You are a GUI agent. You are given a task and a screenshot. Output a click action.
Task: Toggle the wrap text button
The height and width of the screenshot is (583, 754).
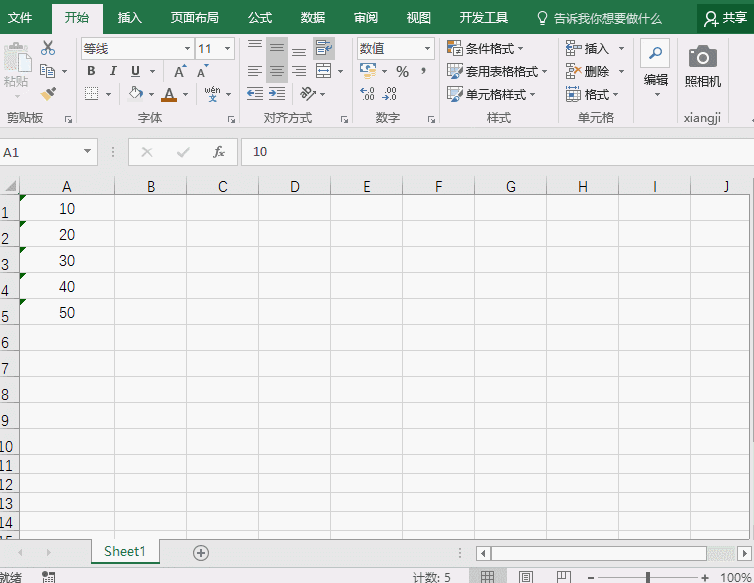click(324, 48)
